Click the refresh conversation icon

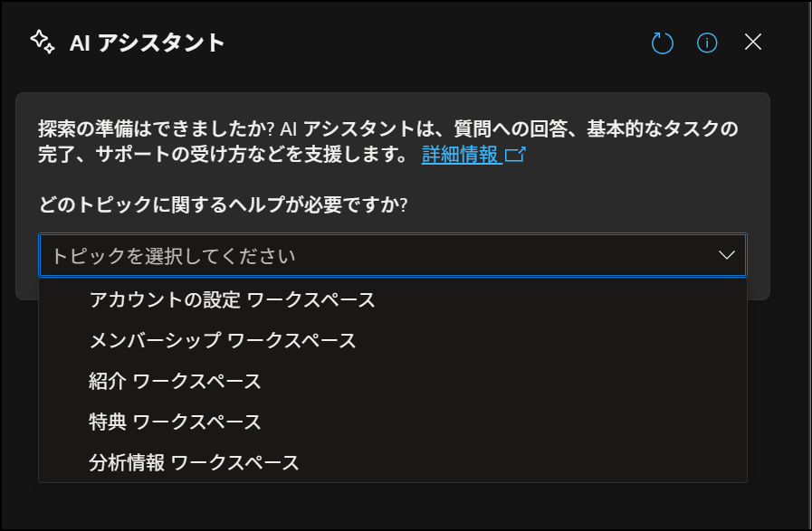click(662, 42)
